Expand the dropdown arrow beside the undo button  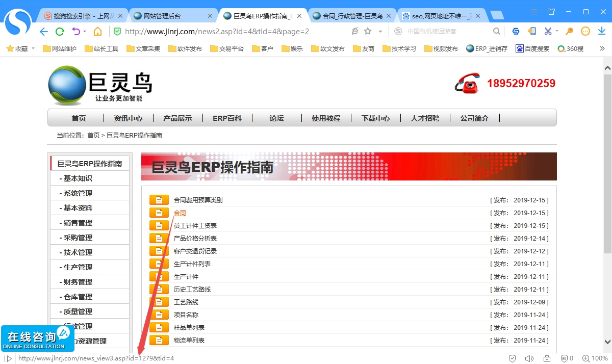point(85,32)
